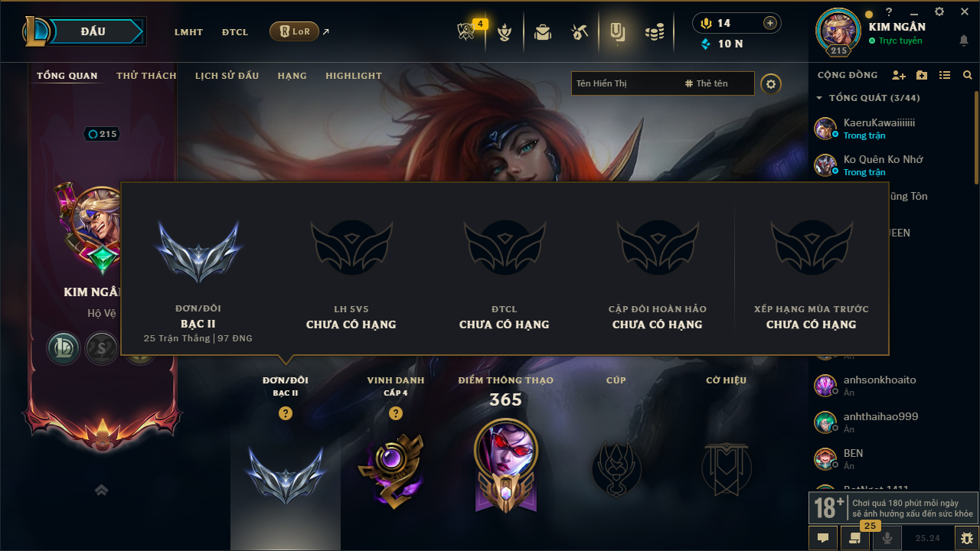Open the bug report icon

click(x=966, y=538)
